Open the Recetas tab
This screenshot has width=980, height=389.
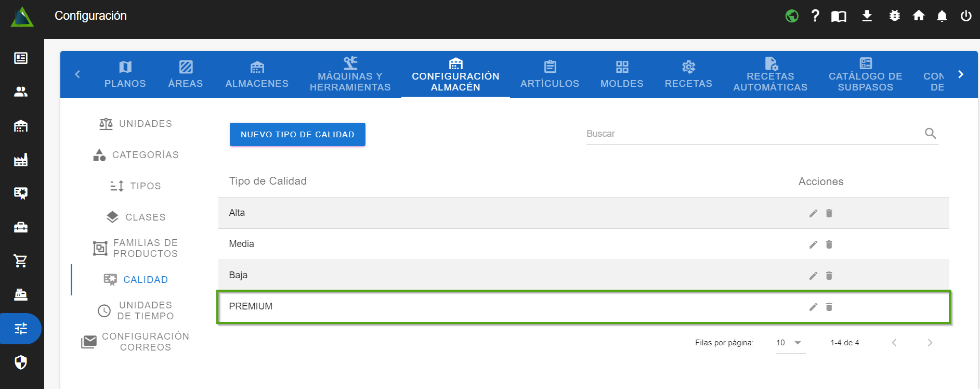[688, 74]
